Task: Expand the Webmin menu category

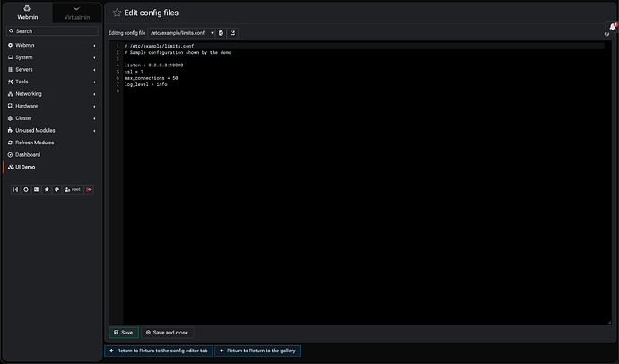Action: point(52,45)
